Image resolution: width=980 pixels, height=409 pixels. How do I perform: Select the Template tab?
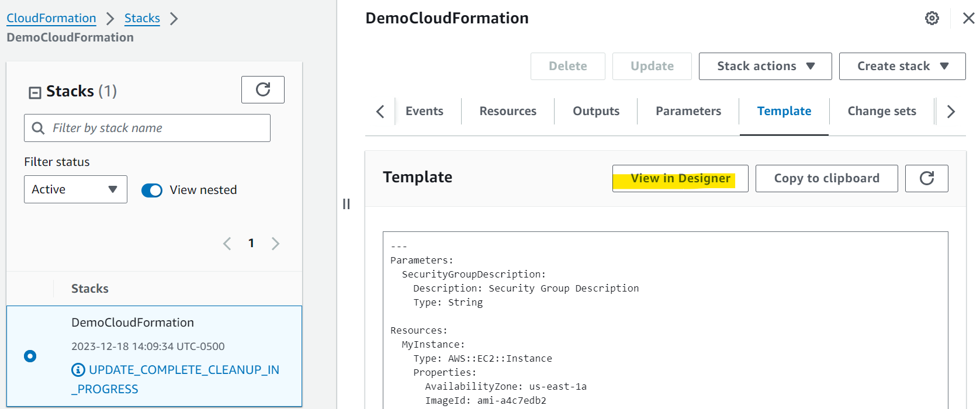tap(784, 111)
